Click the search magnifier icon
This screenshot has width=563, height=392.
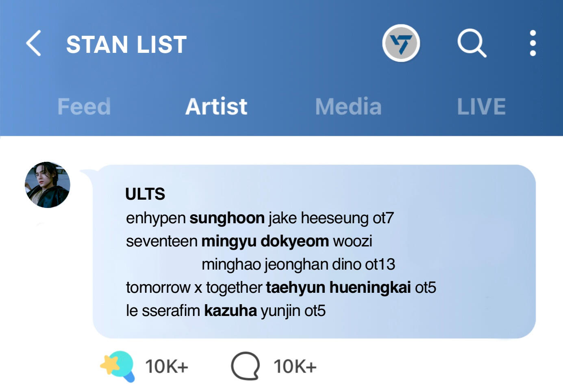[472, 43]
